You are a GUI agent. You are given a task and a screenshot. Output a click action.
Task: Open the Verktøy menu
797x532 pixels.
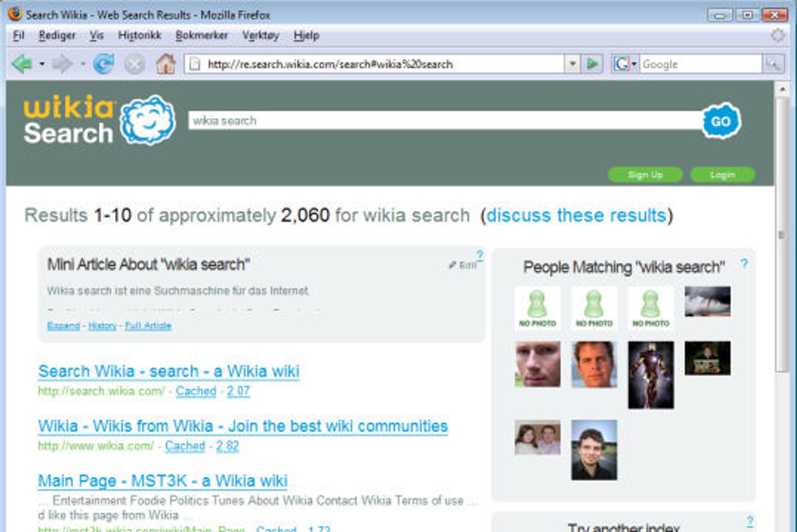coord(261,35)
